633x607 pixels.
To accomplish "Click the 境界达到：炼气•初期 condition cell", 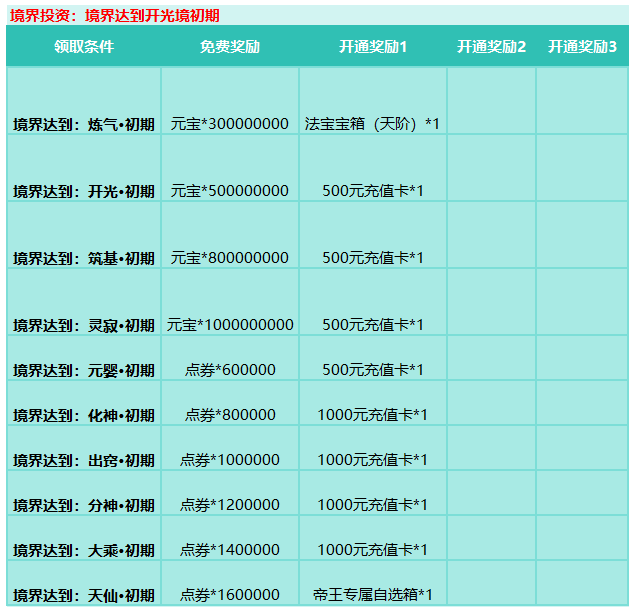I will tap(84, 124).
